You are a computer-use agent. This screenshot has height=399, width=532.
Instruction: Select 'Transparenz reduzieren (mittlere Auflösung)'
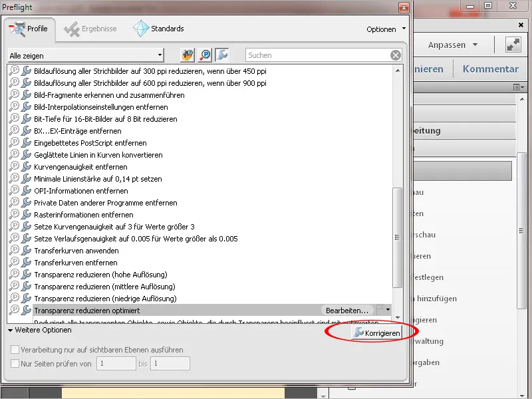tap(104, 287)
